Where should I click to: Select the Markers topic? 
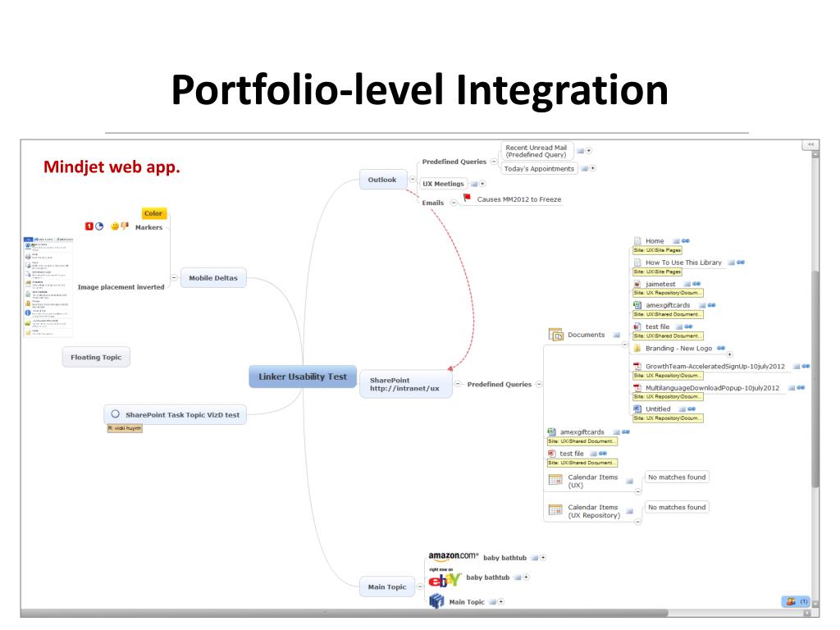coord(149,227)
